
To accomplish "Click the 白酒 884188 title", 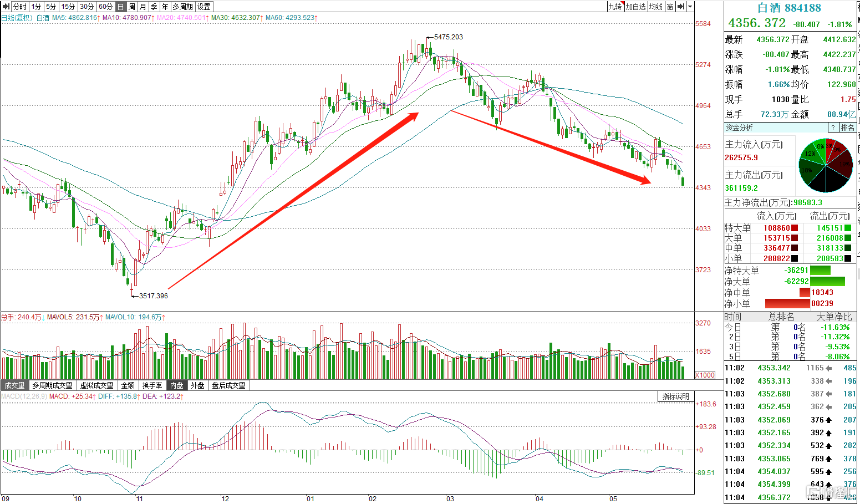I will (789, 8).
